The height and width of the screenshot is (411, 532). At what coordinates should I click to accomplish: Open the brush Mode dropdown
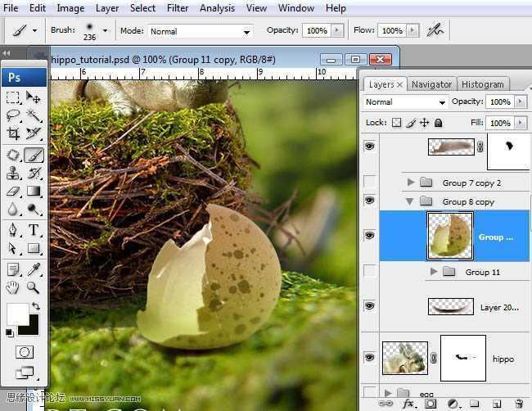(x=199, y=31)
